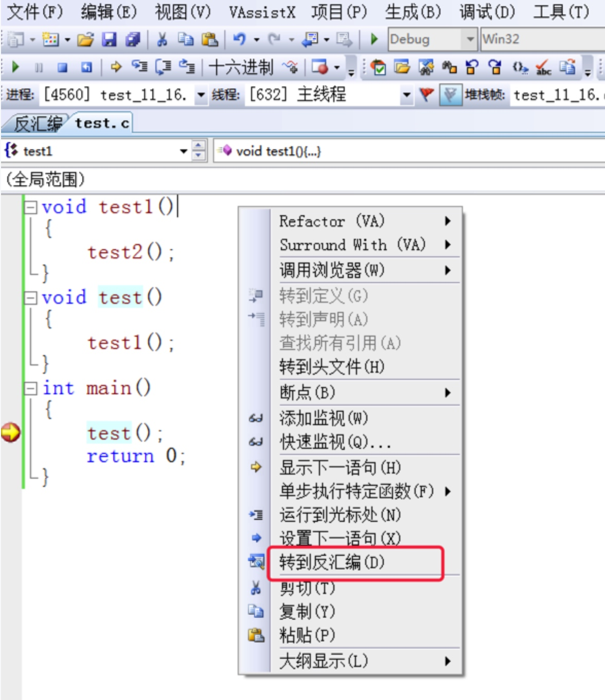
Task: Open 单步执行特定函数(F) submenu
Action: click(365, 491)
